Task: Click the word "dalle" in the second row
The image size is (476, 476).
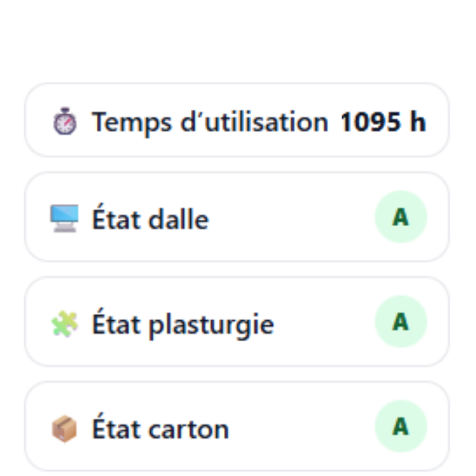Action: click(x=179, y=219)
